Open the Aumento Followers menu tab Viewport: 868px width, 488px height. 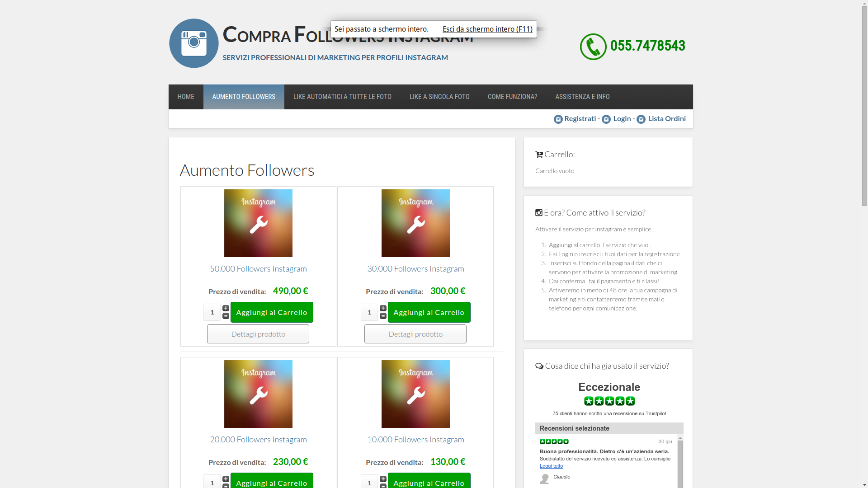(244, 97)
